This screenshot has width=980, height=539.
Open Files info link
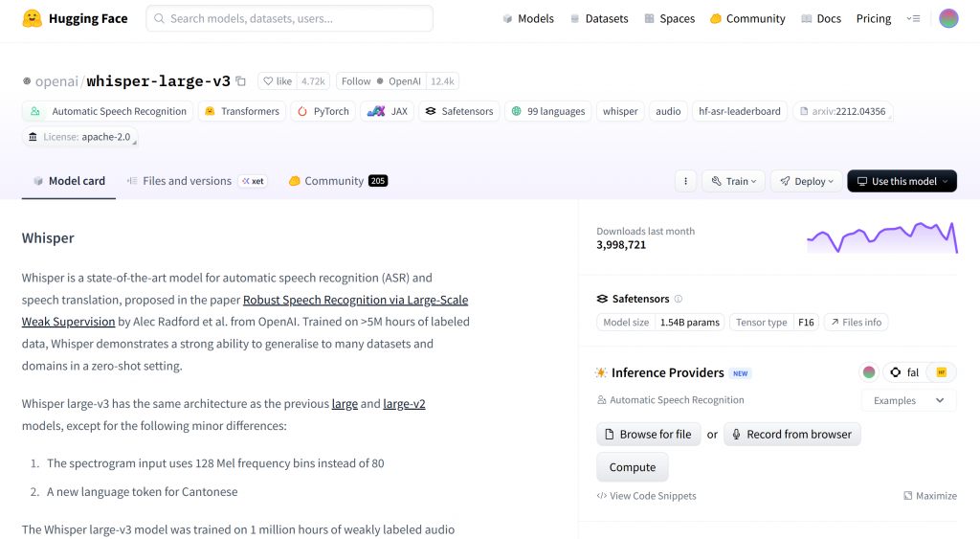click(856, 322)
